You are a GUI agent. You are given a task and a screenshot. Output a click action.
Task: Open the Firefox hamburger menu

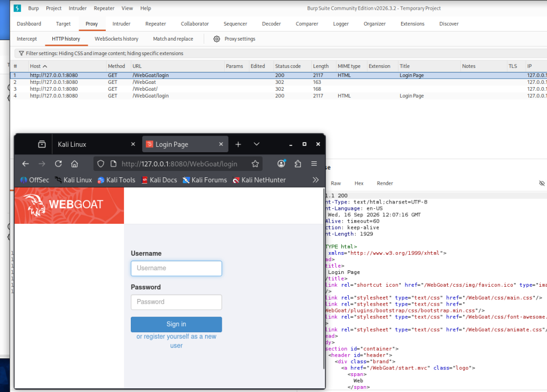coord(314,163)
